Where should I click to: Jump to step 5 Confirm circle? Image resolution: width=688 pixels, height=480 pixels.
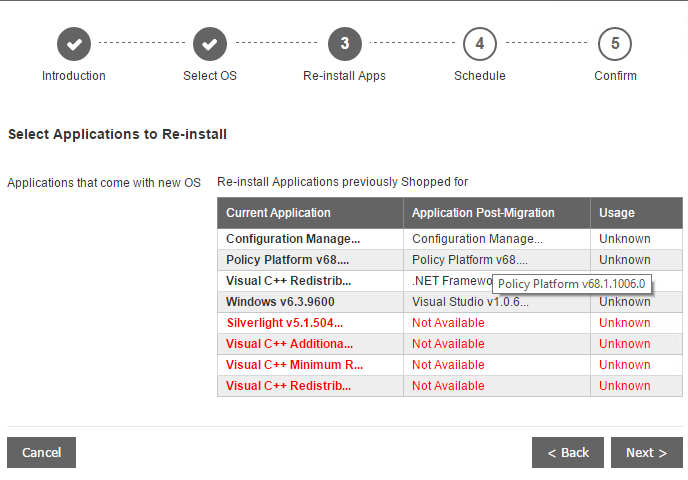click(x=615, y=44)
